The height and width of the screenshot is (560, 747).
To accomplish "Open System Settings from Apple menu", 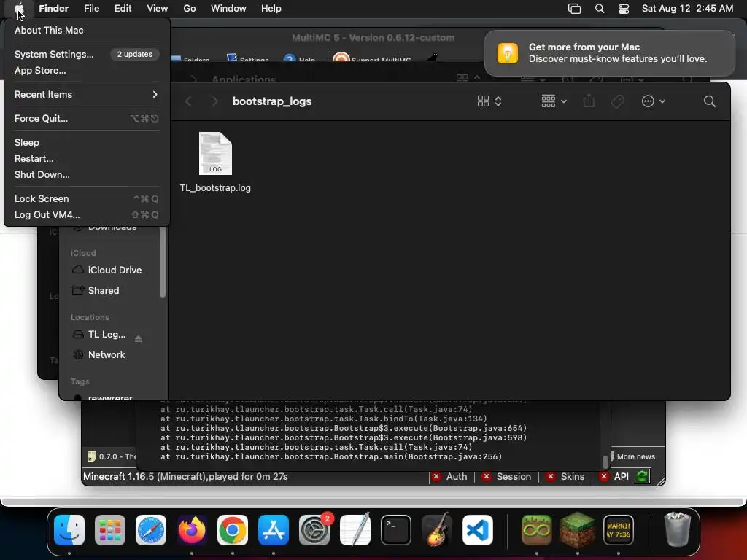I will 87,54.
